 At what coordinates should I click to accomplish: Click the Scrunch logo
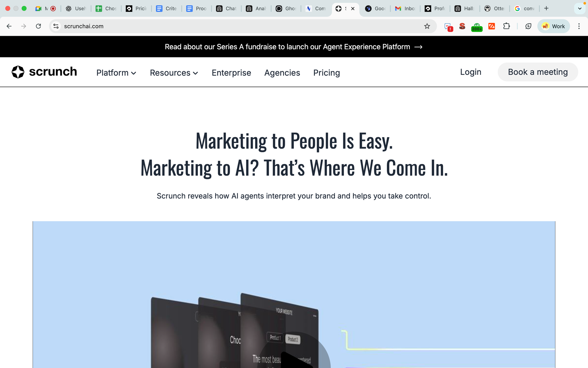tap(44, 72)
